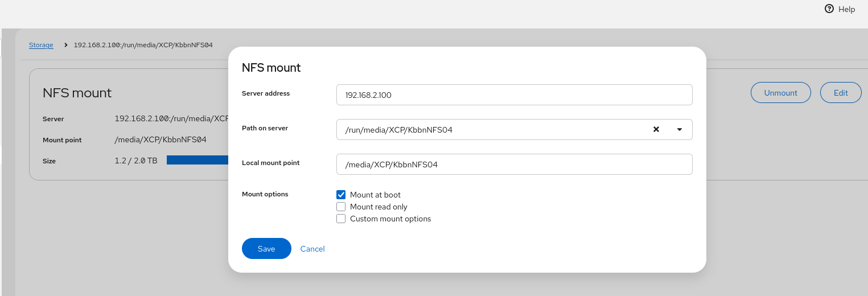Screen dimensions: 868x296
Task: Expand the Path on server dropdown arrow
Action: point(680,129)
